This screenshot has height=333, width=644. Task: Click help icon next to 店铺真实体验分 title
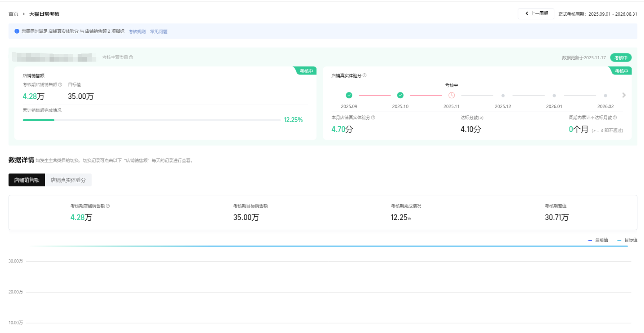tap(364, 76)
